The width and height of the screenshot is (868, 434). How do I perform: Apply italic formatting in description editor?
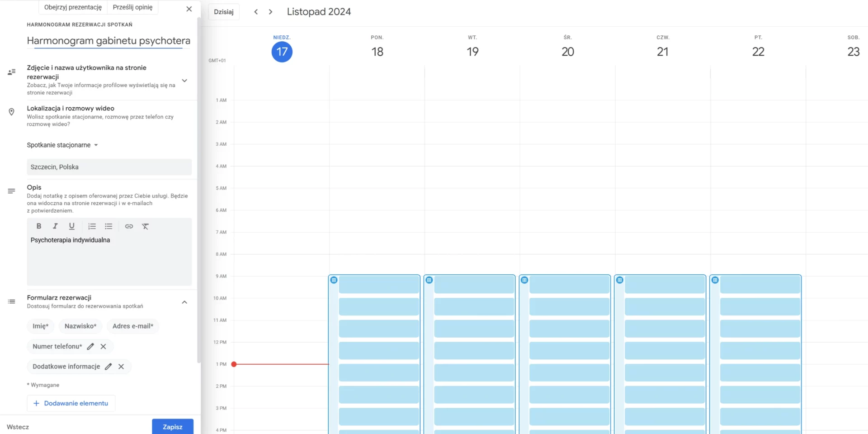pos(55,226)
